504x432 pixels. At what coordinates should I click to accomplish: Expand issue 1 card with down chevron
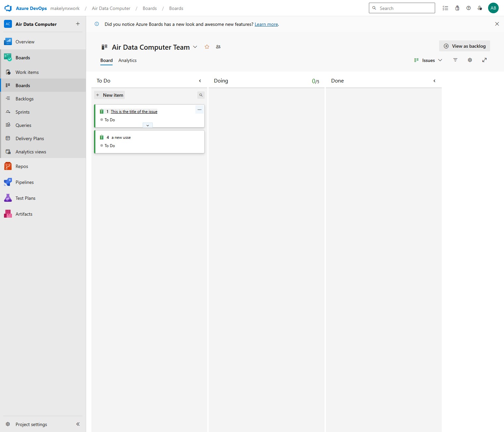coord(148,125)
